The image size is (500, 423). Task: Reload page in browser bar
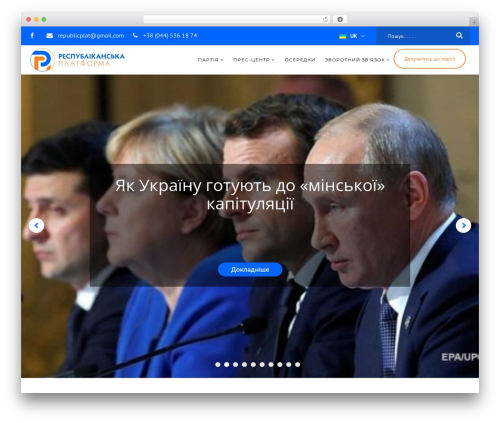[x=325, y=20]
